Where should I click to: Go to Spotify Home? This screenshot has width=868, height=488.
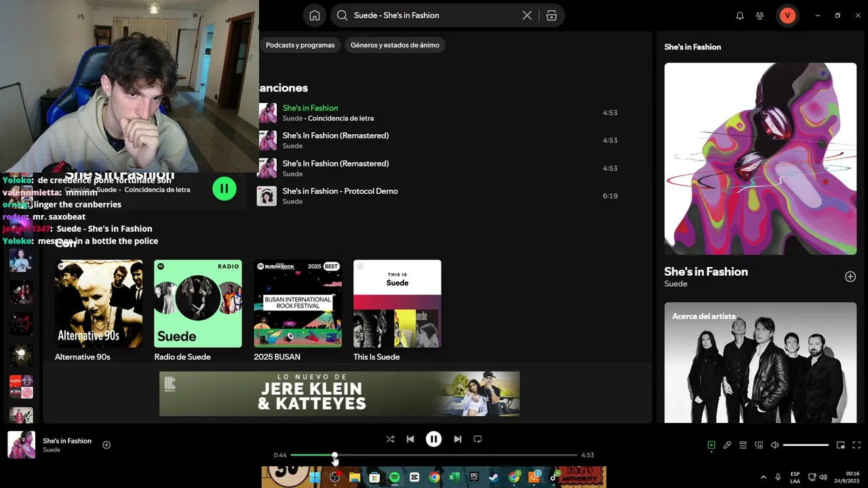click(314, 16)
